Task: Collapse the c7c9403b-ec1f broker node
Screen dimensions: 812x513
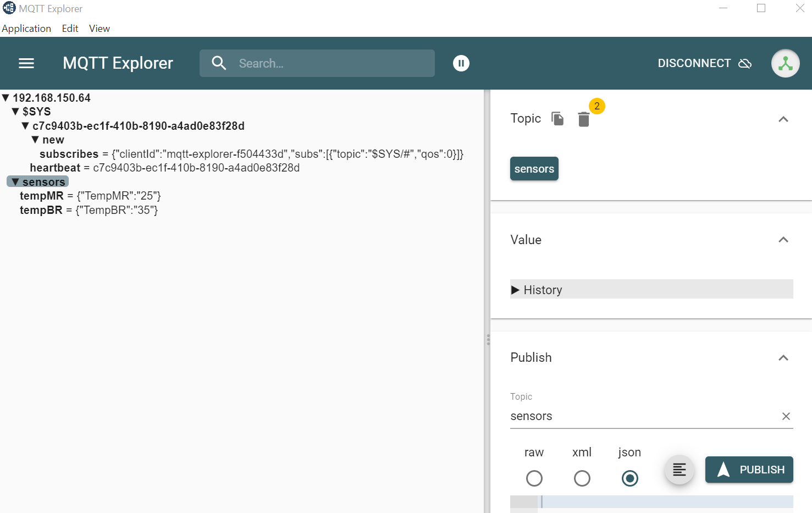Action: coord(25,126)
